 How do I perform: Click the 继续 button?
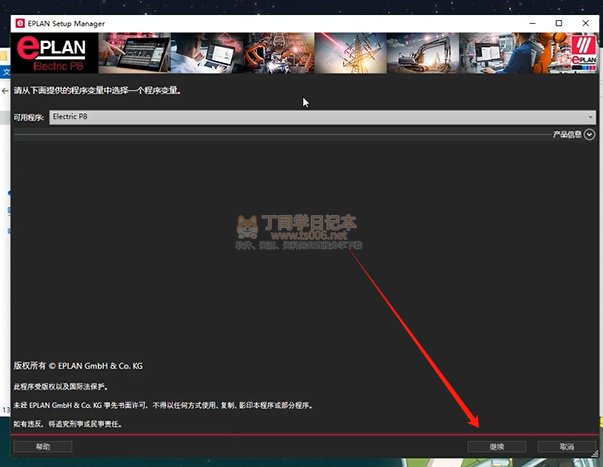496,447
